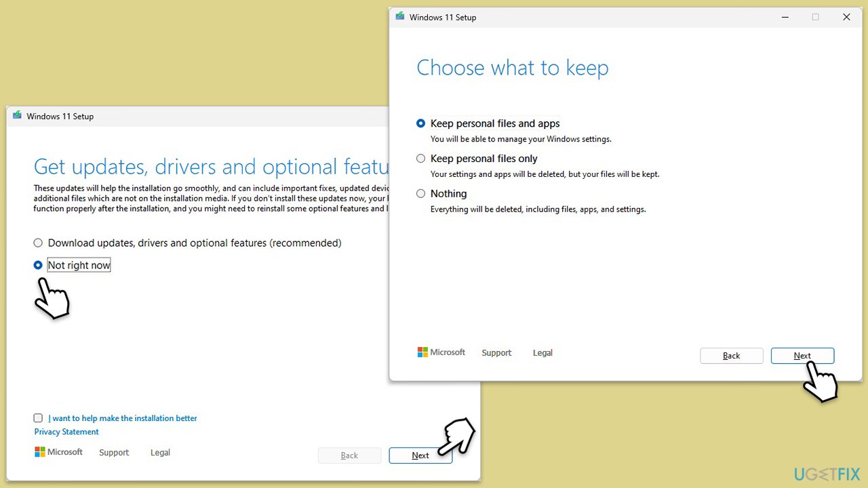Close the 'Choose what to keep' setup window
Screen dimensions: 868x488
click(846, 17)
